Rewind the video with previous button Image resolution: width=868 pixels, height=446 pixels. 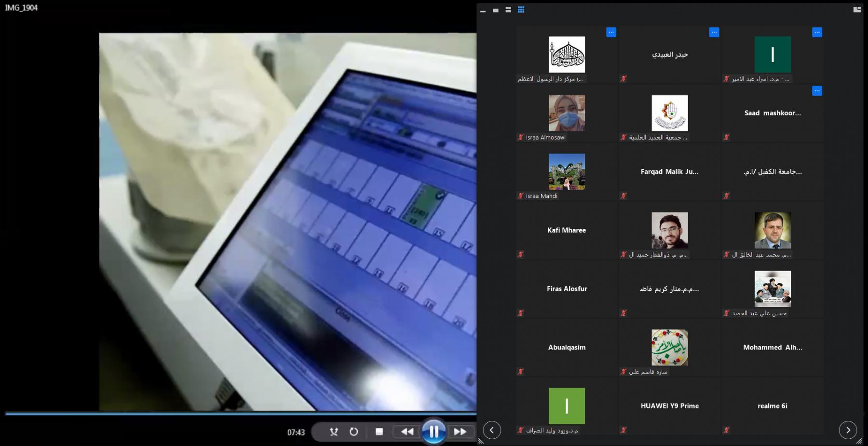(407, 432)
